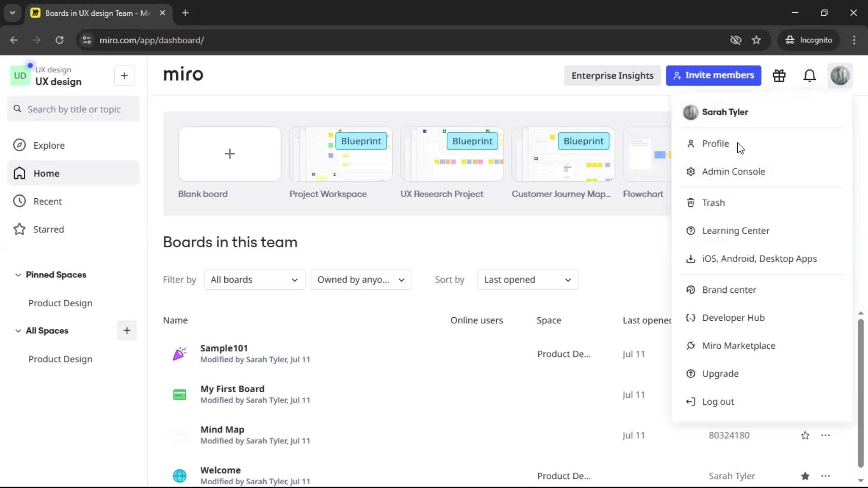
Task: Select Upgrade in user menu
Action: [762, 374]
